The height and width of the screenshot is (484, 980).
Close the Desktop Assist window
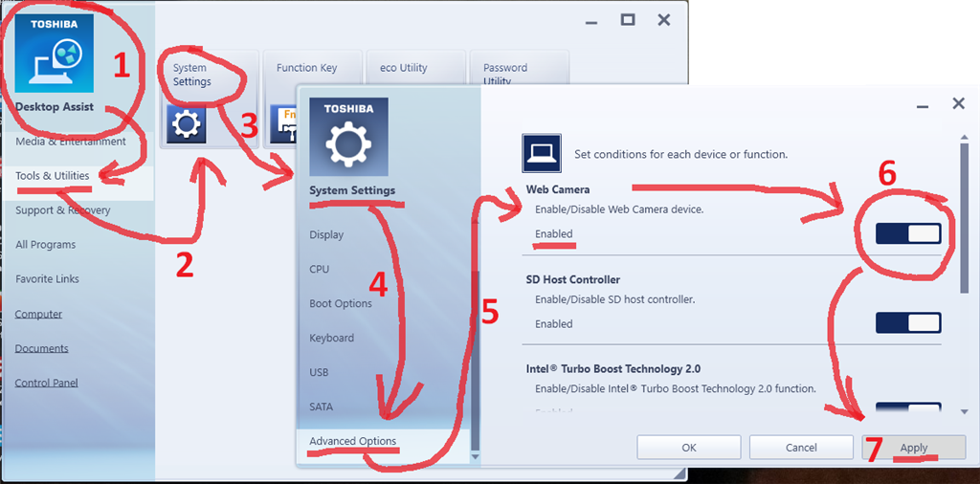click(664, 20)
